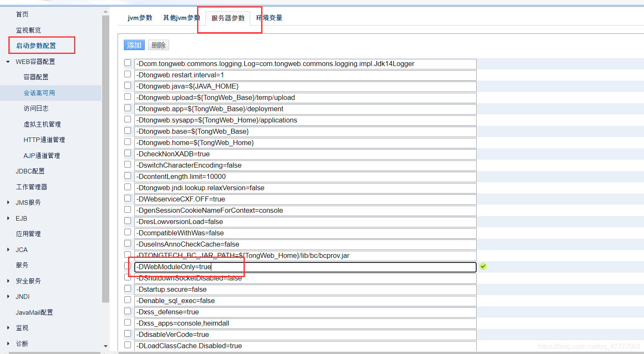Click the -DgenSessionCookieNameForContext=console field

point(305,211)
